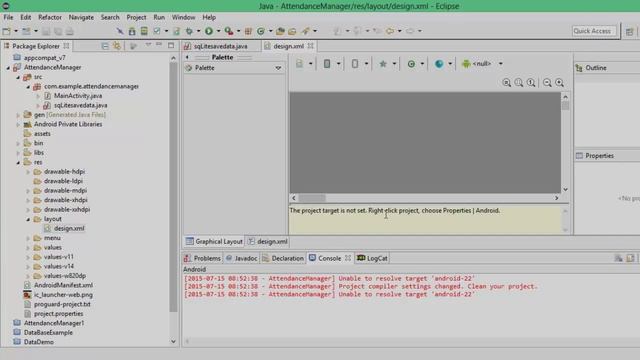Open the locale globe dropdown arrow
This screenshot has width=640, height=360.
tap(450, 64)
